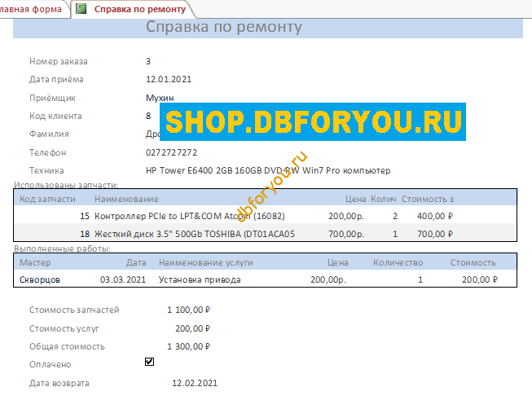
Task: Select the Жесткий диск 3.5" 500Gb TOSHIBA entry
Action: point(195,234)
